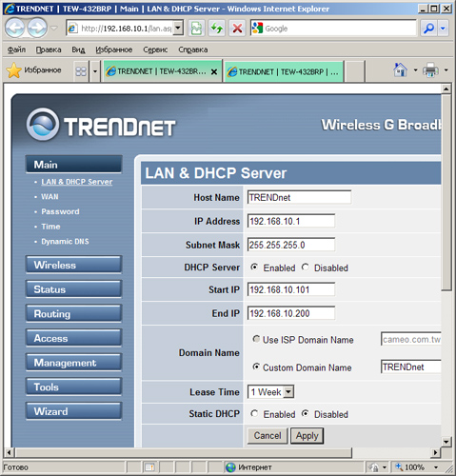Screen dimensions: 456x476
Task: Open the WAN link in sidebar
Action: pos(50,197)
